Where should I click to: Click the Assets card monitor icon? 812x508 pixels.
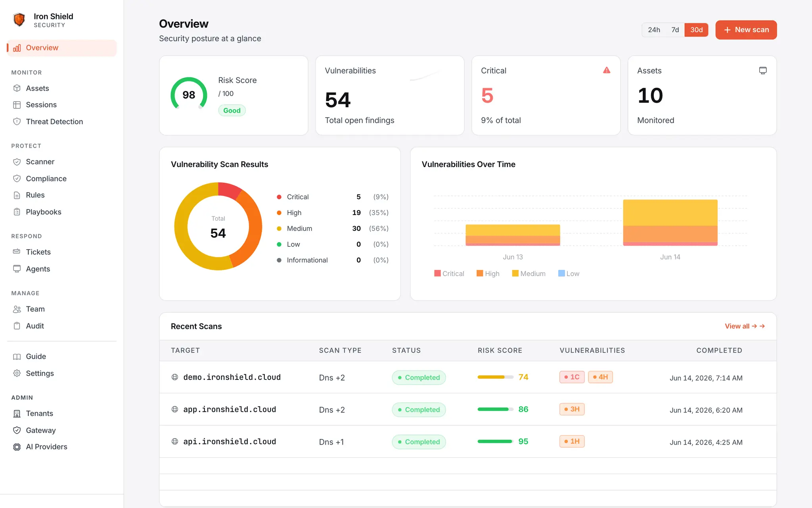point(763,71)
